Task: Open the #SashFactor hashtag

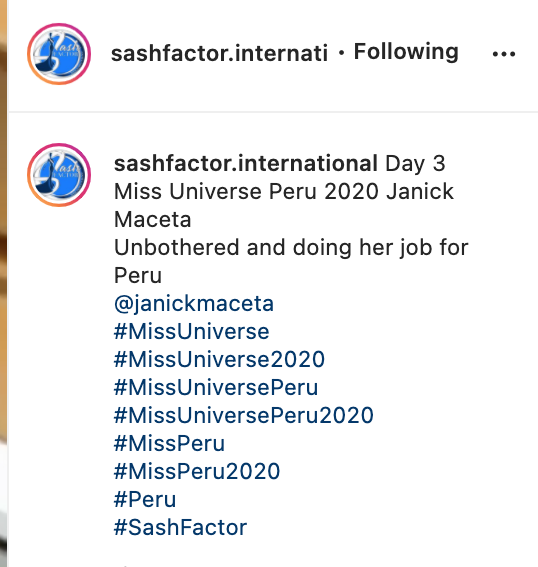Action: 180,527
